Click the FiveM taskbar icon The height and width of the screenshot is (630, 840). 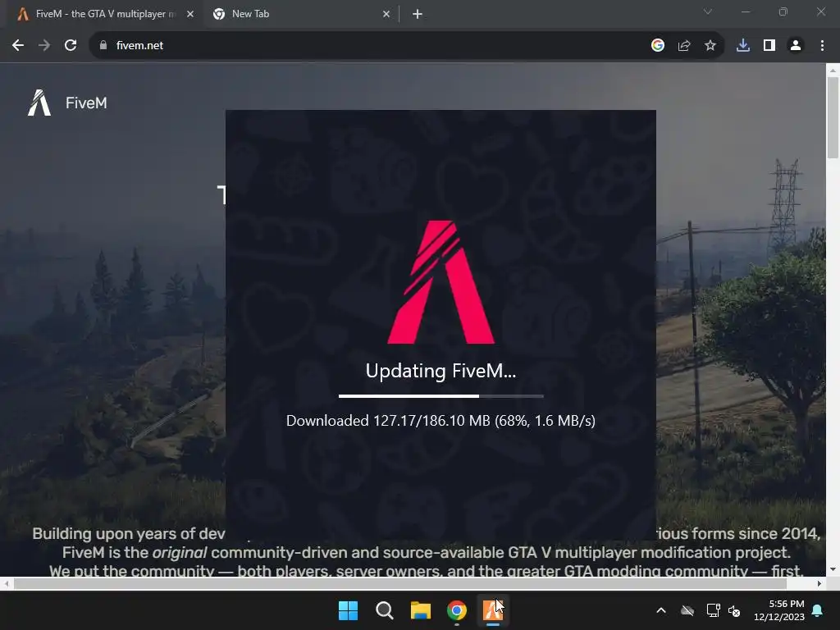[x=493, y=610]
